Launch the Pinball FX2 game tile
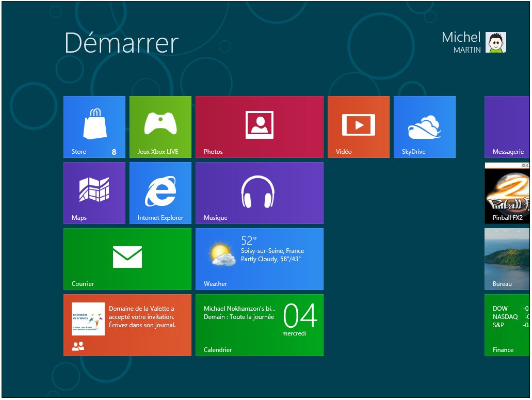 pos(507,193)
